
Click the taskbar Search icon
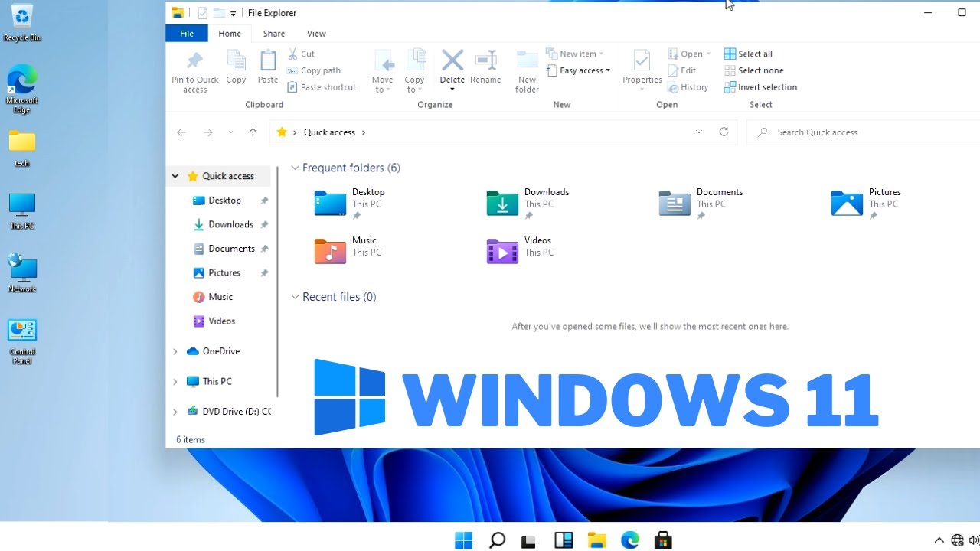(x=497, y=540)
